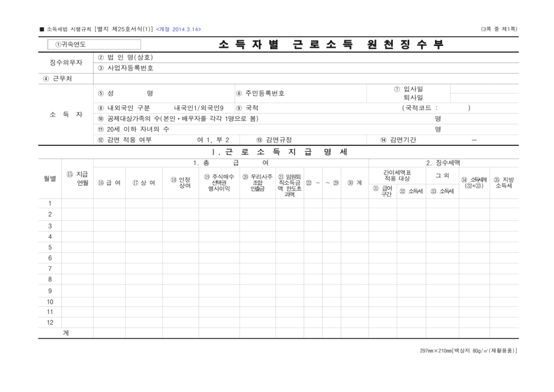The height and width of the screenshot is (392, 554).
Task: Click month row 1
Action: pyautogui.click(x=278, y=203)
